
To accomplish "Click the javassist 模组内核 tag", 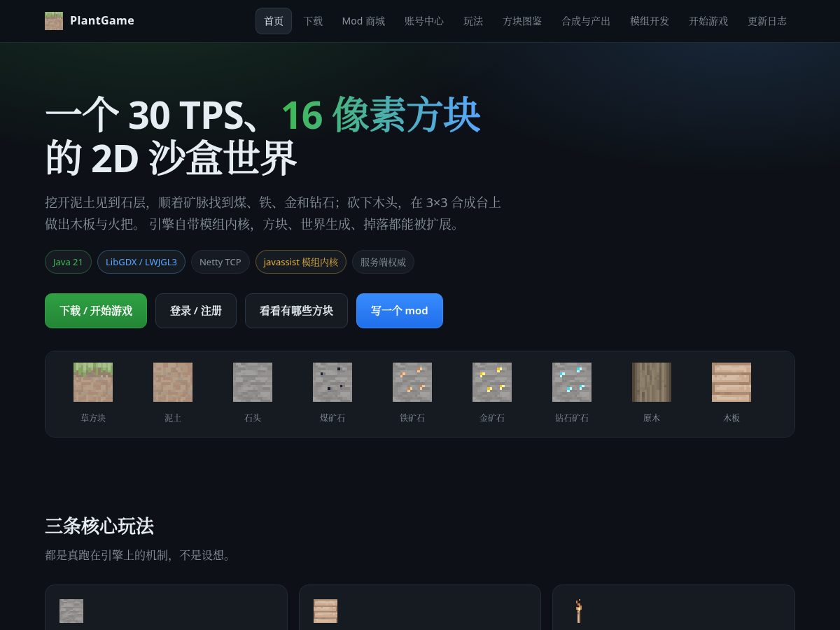I will coord(301,262).
